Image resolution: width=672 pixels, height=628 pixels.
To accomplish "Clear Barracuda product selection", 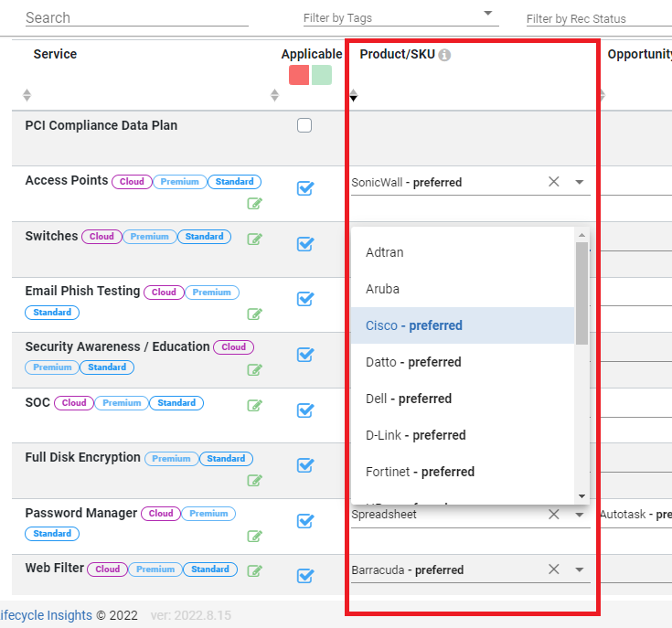I will click(554, 569).
